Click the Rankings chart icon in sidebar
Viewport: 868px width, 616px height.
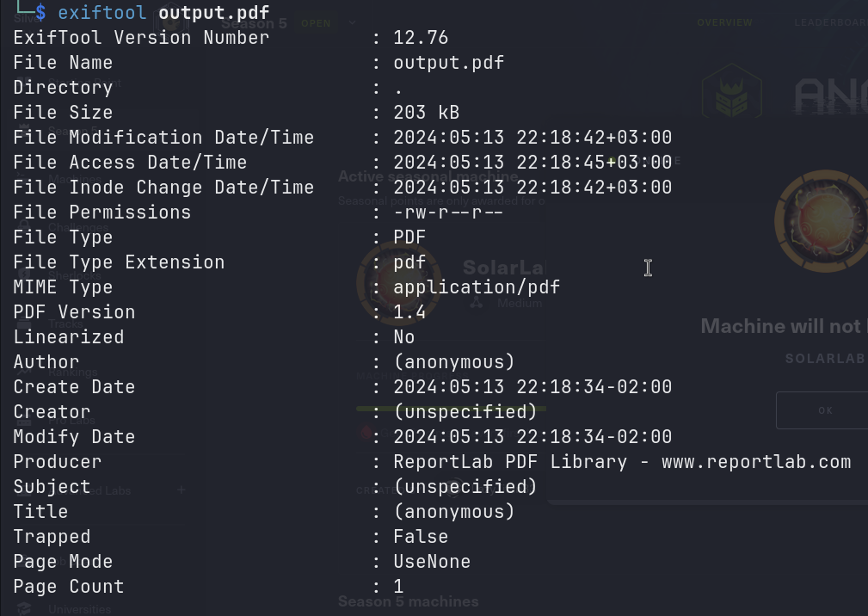(24, 373)
